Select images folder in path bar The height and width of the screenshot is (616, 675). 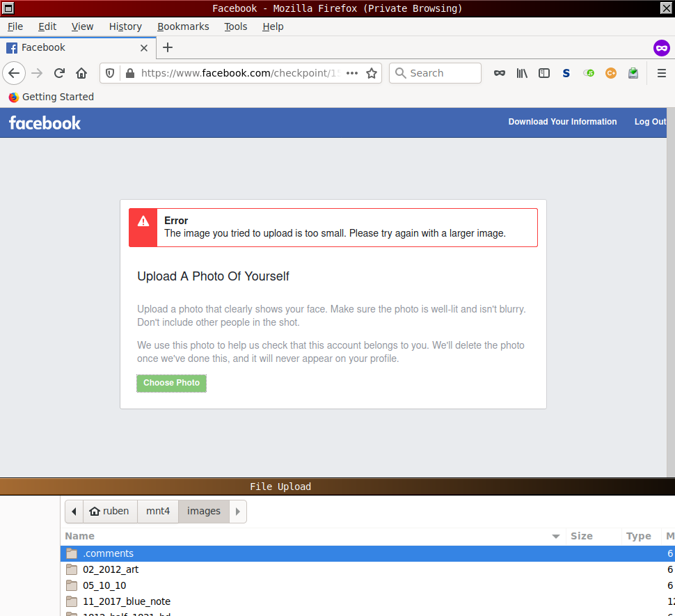coord(204,511)
